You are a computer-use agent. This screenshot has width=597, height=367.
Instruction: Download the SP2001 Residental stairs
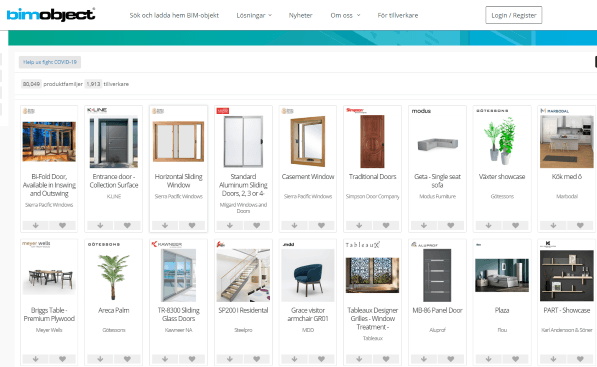click(x=230, y=359)
